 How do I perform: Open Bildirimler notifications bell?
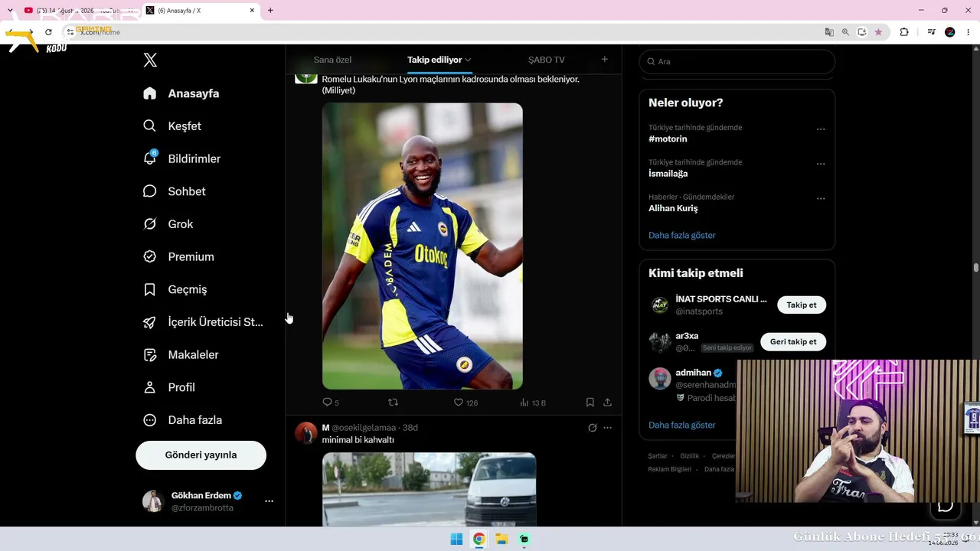[182, 158]
